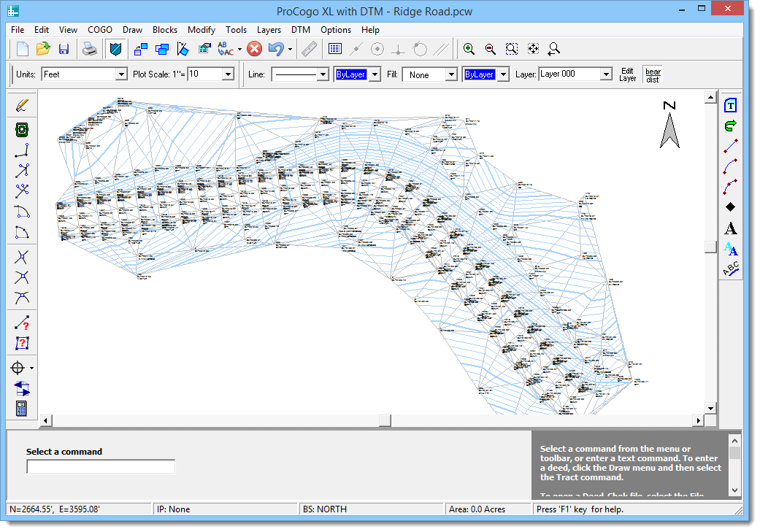
Task: Toggle the perpendicular snap tool
Action: click(398, 49)
